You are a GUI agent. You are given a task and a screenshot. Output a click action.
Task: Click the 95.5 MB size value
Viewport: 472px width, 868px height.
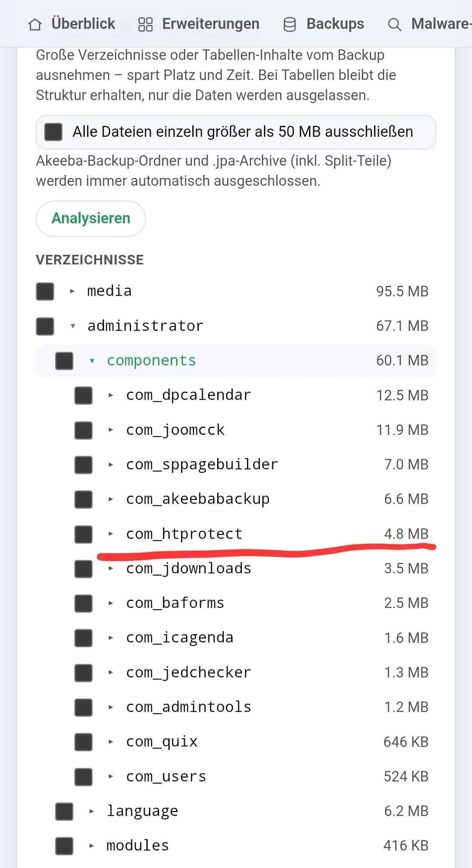[x=402, y=292]
